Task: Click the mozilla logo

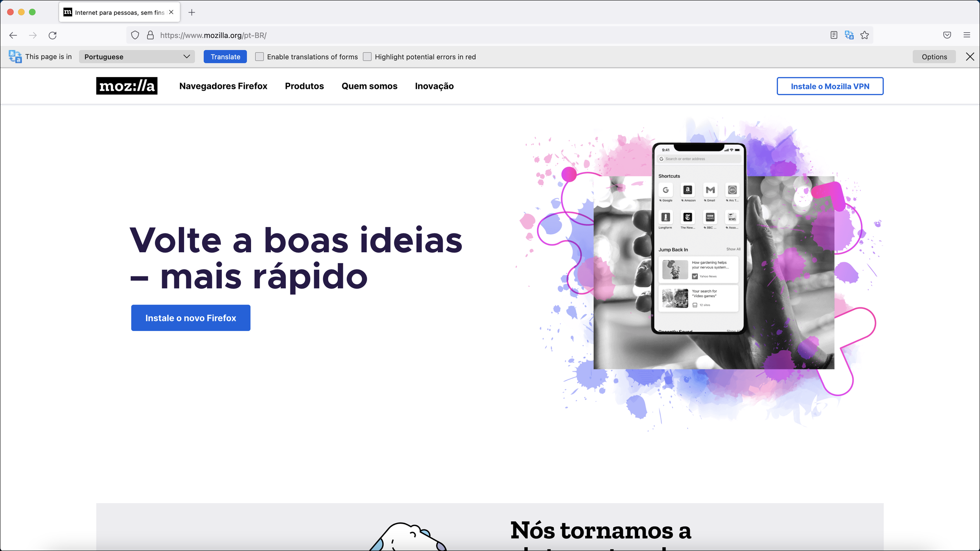Action: 127,86
